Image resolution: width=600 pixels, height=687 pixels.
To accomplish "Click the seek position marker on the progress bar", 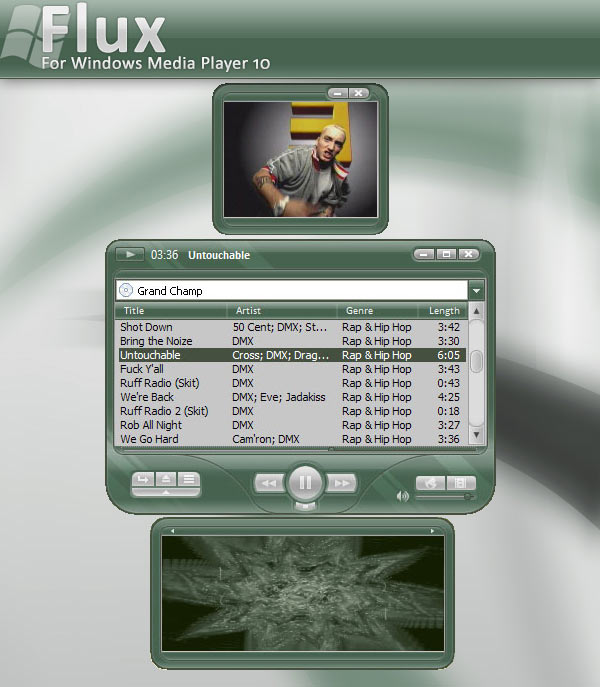I will click(331, 450).
